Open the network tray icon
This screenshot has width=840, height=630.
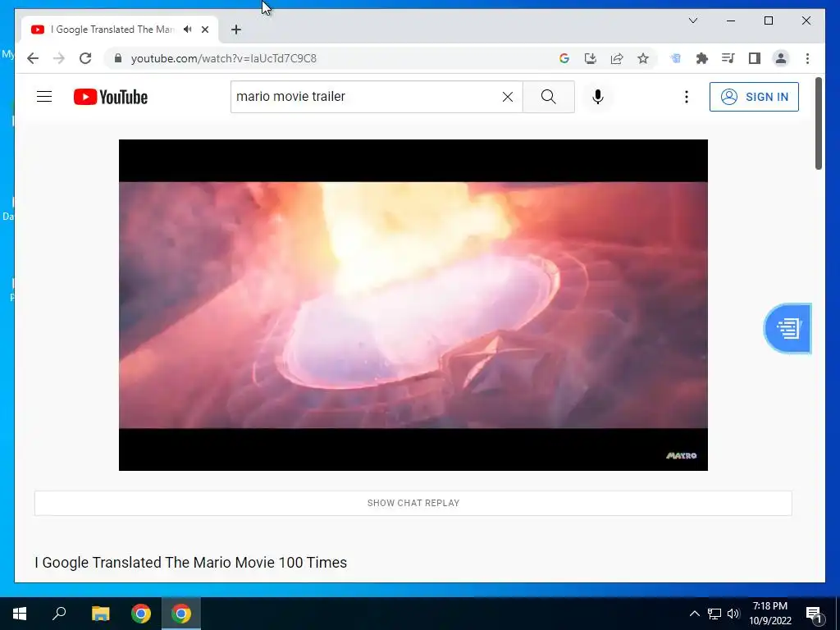coord(714,614)
